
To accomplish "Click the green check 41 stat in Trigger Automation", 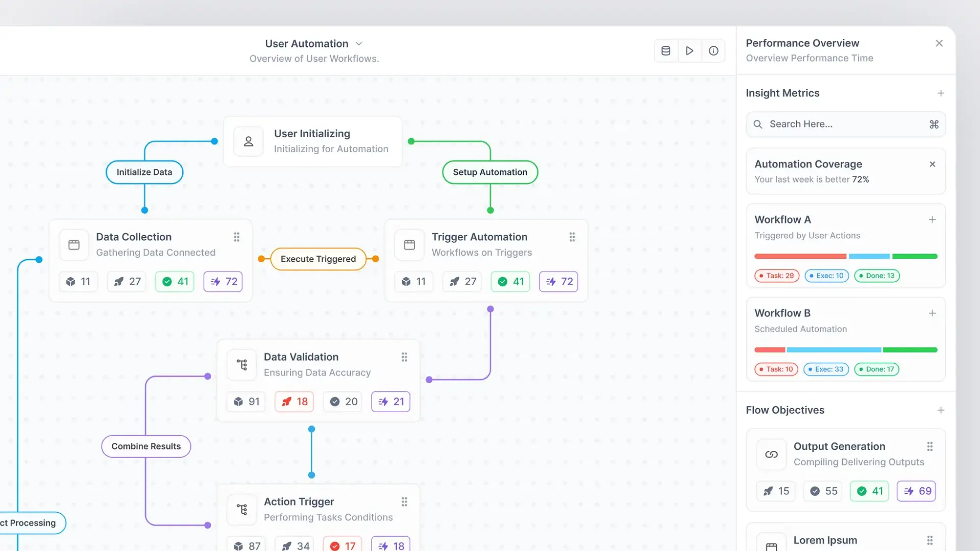I will (x=510, y=282).
